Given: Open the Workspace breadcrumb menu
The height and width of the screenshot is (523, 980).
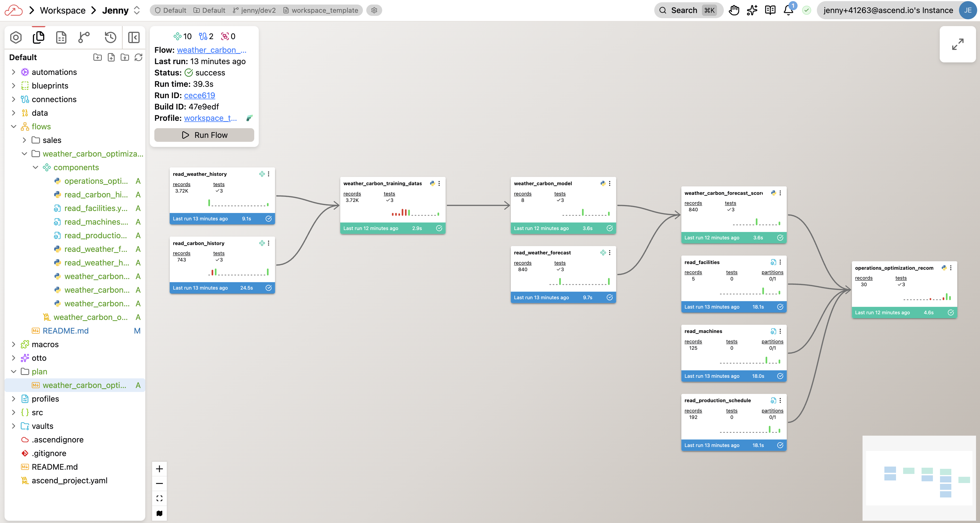Looking at the screenshot, I should point(63,10).
